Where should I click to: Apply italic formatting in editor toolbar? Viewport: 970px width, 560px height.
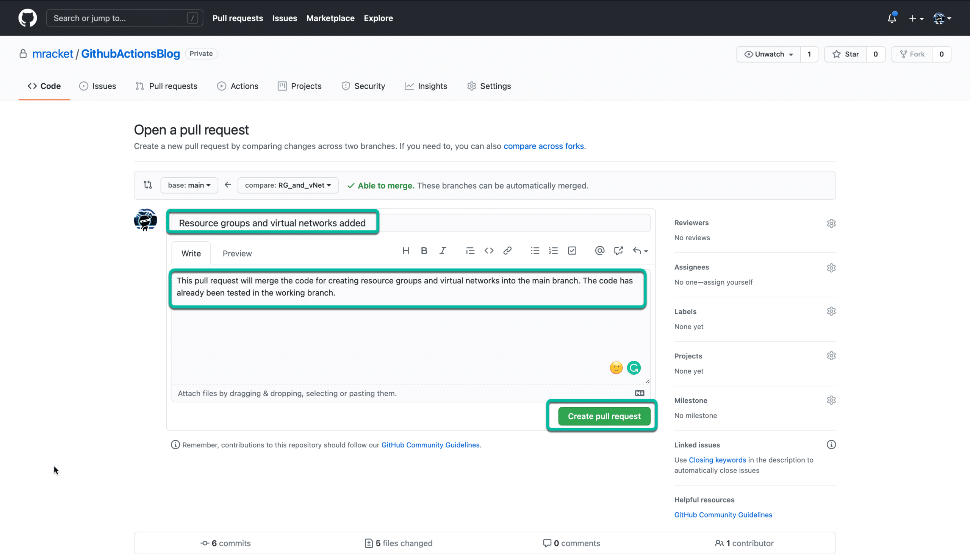pyautogui.click(x=443, y=251)
